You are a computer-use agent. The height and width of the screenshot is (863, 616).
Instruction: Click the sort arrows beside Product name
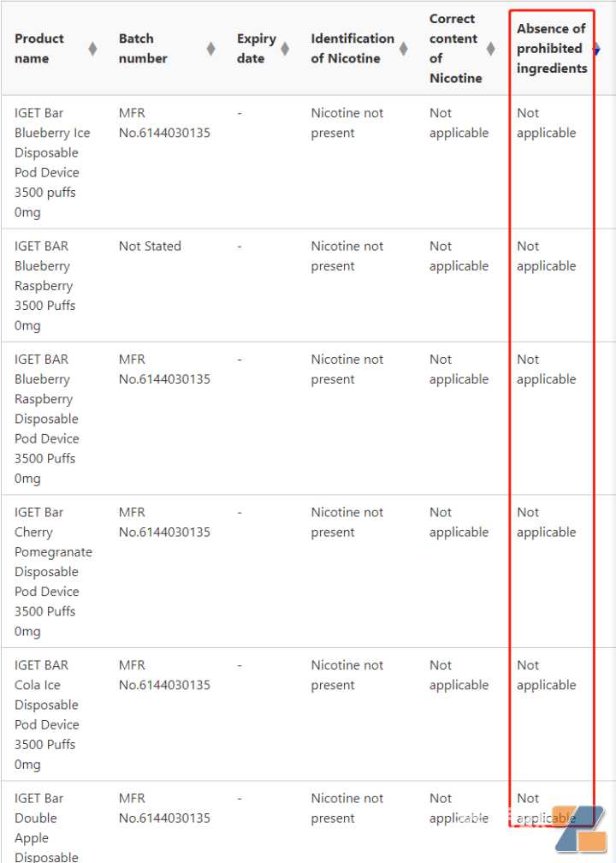click(x=92, y=49)
